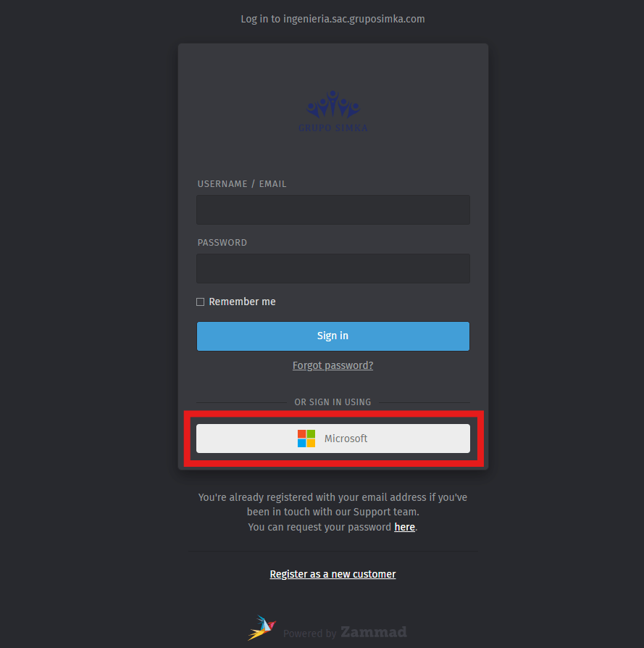Image resolution: width=644 pixels, height=648 pixels.
Task: Focus the Username / Email input field
Action: 333,210
